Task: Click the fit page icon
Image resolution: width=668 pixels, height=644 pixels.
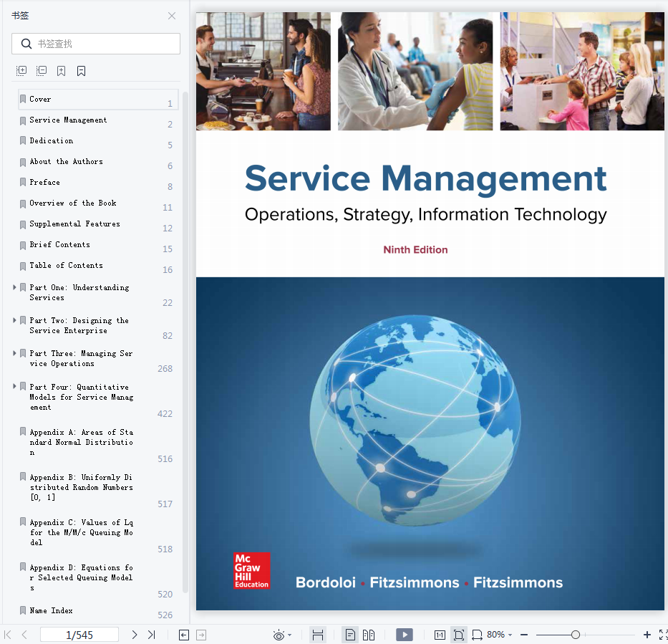Action: (459, 635)
